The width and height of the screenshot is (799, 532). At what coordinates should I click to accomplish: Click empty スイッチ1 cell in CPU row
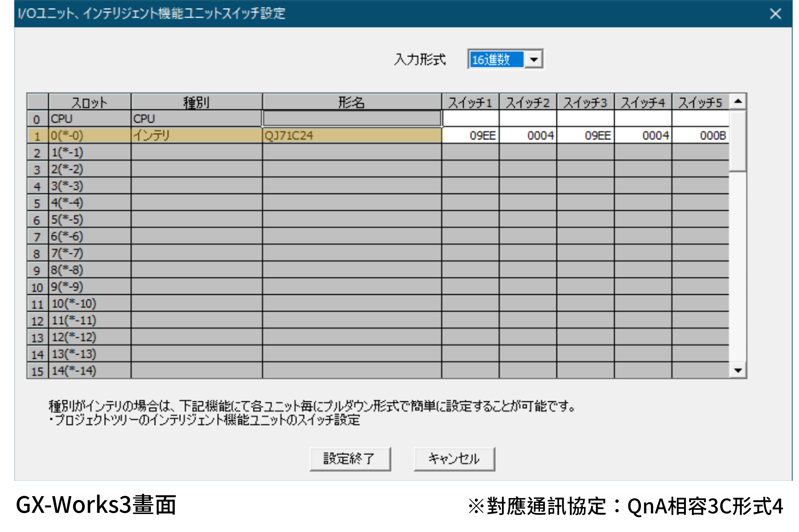(x=470, y=119)
